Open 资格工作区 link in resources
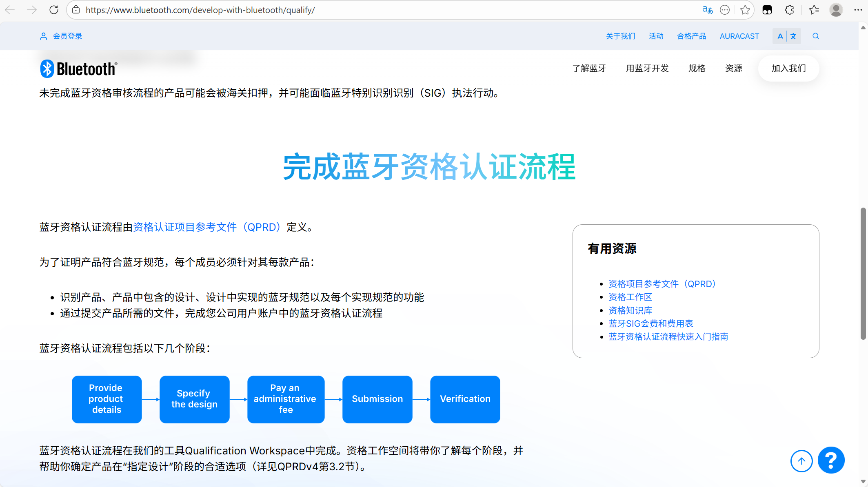 tap(630, 297)
